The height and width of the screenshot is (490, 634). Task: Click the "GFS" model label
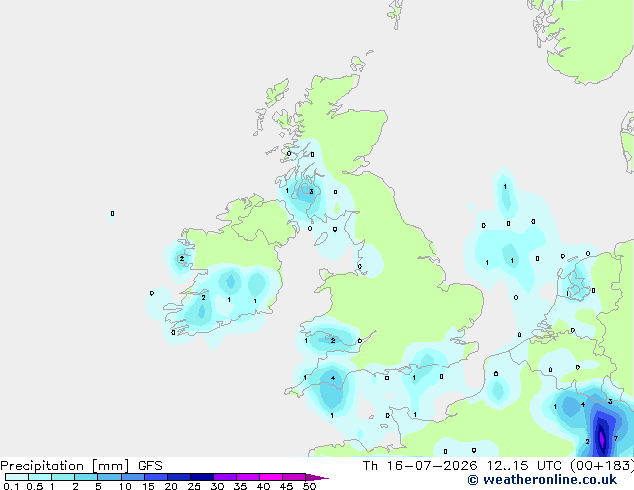150,466
